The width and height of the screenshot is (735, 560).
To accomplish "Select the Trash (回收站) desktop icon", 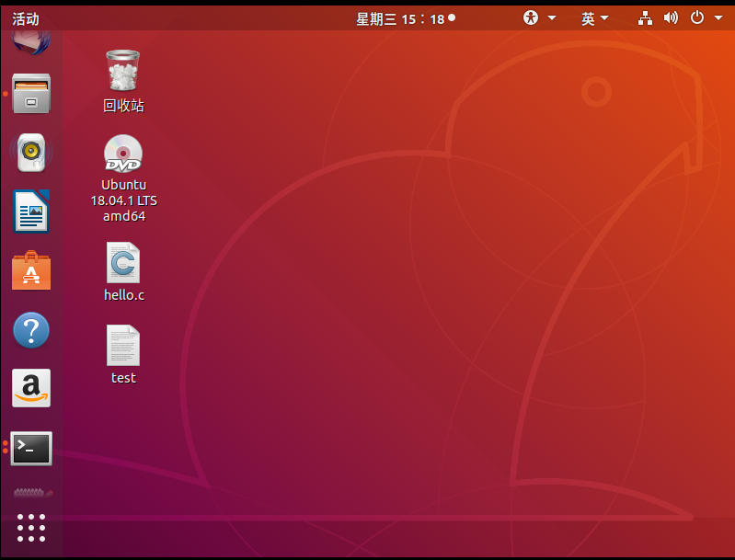I will (x=123, y=70).
